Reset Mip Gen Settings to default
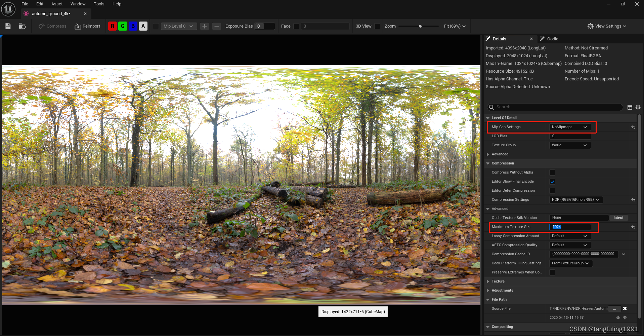This screenshot has width=644, height=336. tap(633, 127)
